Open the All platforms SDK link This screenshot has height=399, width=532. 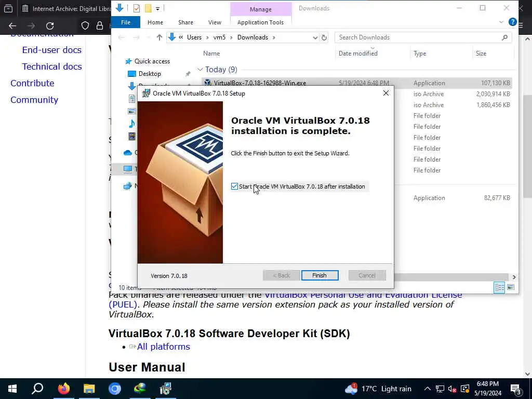(x=164, y=347)
